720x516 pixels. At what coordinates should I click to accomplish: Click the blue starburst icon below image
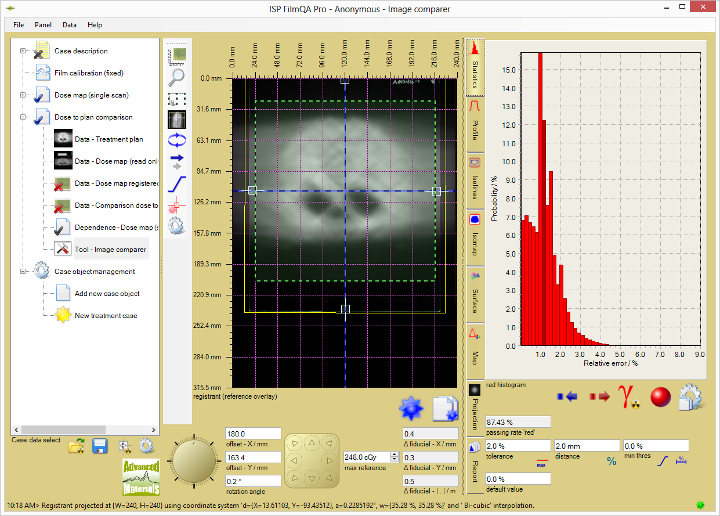coord(411,408)
